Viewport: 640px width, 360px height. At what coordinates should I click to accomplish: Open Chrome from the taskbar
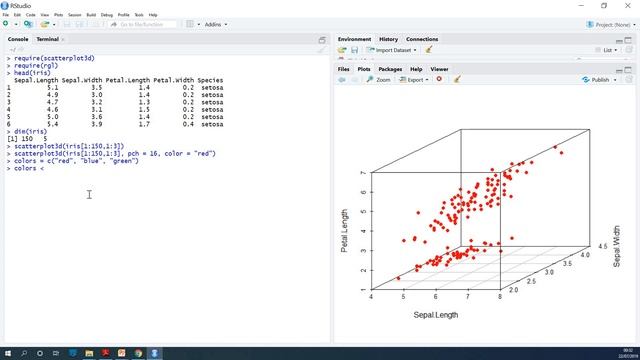click(138, 353)
